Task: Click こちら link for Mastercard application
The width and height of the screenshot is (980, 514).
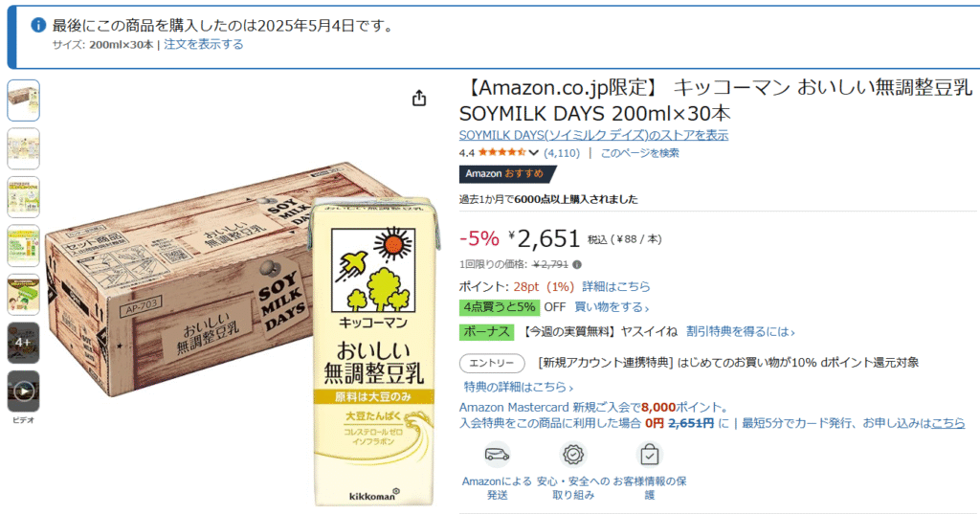Action: click(x=948, y=423)
